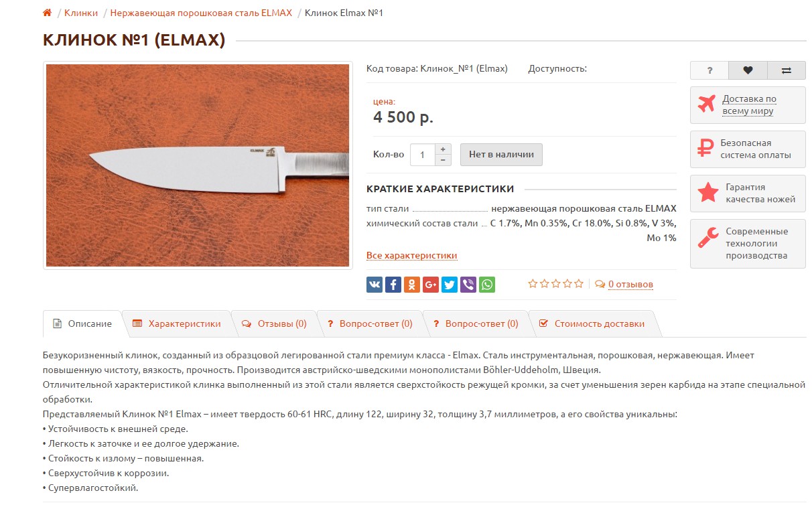This screenshot has height=507, width=812.
Task: Open the Характеристики tab
Action: (x=177, y=323)
